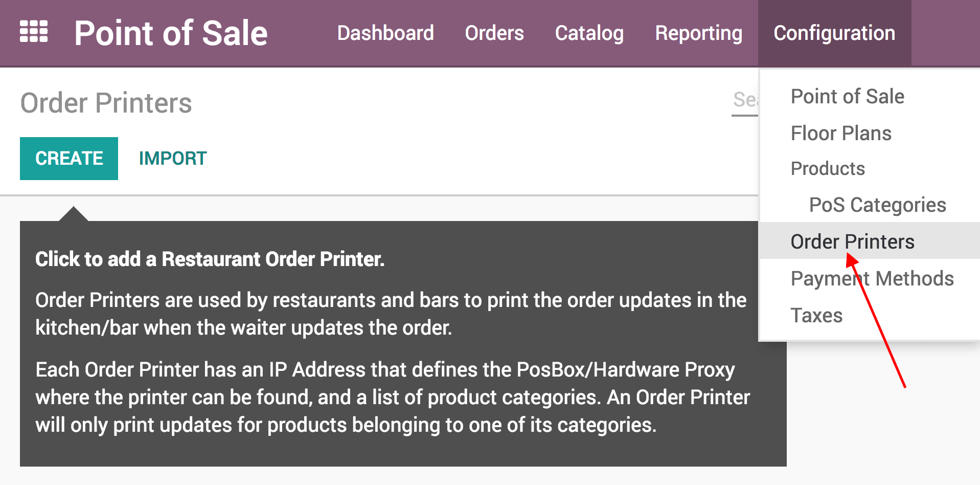Image resolution: width=980 pixels, height=485 pixels.
Task: Open the Catalog menu
Action: (x=588, y=33)
